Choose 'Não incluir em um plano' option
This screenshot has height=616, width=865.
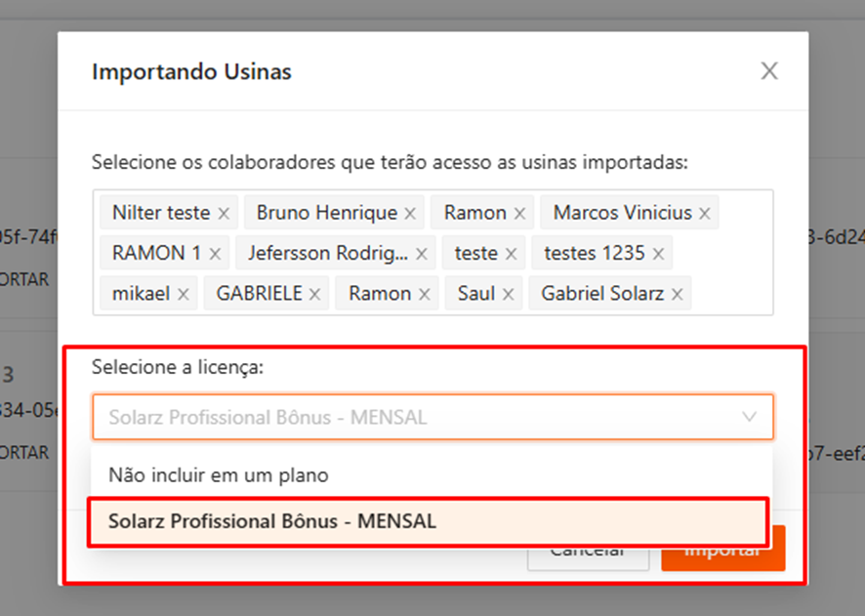tap(219, 475)
